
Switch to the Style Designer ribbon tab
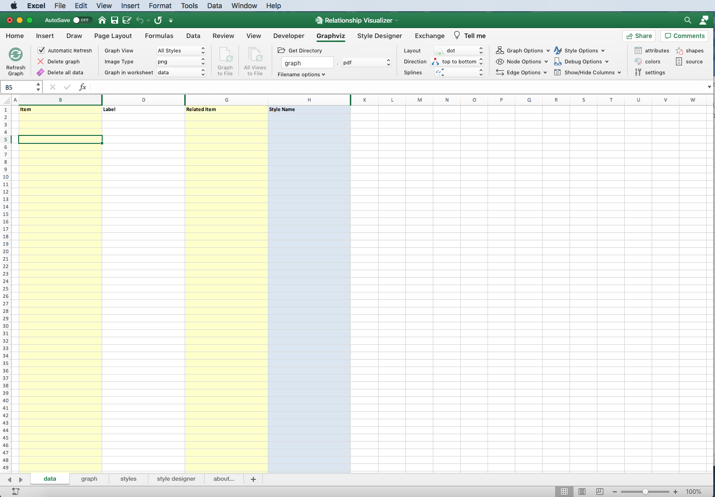[x=379, y=36]
